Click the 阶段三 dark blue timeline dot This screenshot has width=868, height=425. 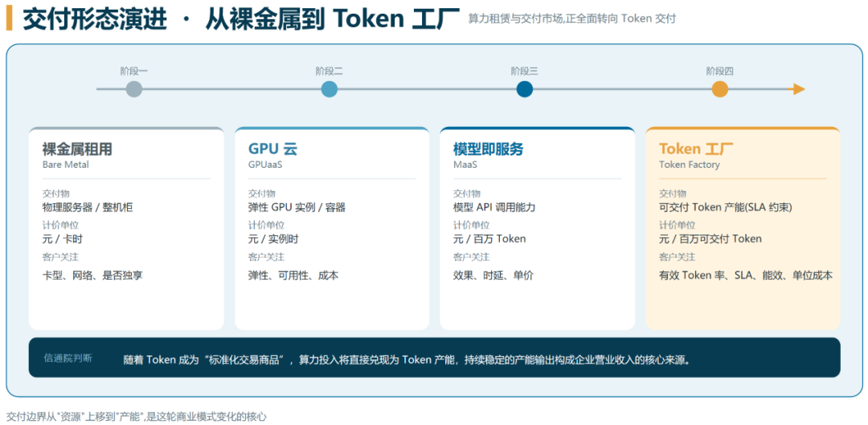(525, 89)
